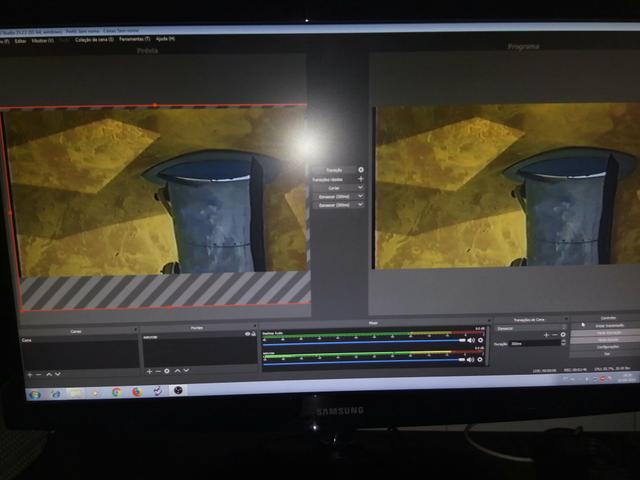Open the Ajuda menu
Image resolution: width=640 pixels, height=480 pixels.
pyautogui.click(x=165, y=39)
